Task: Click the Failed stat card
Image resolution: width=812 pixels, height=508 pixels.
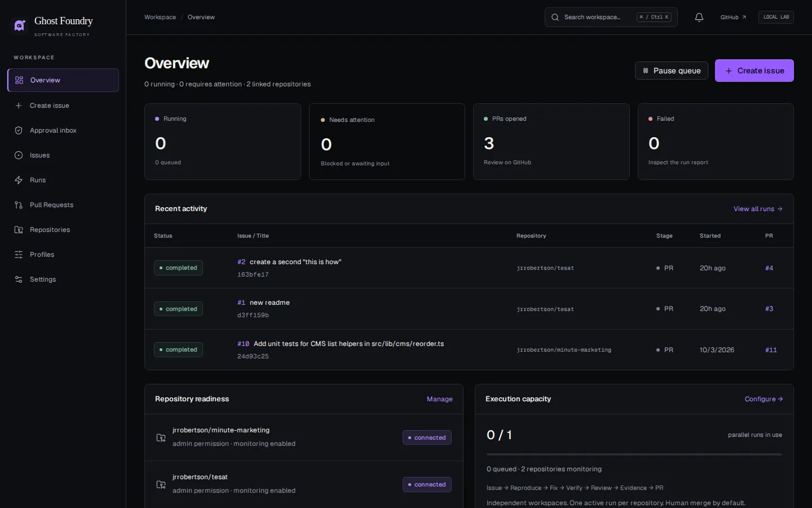Action: pyautogui.click(x=716, y=142)
